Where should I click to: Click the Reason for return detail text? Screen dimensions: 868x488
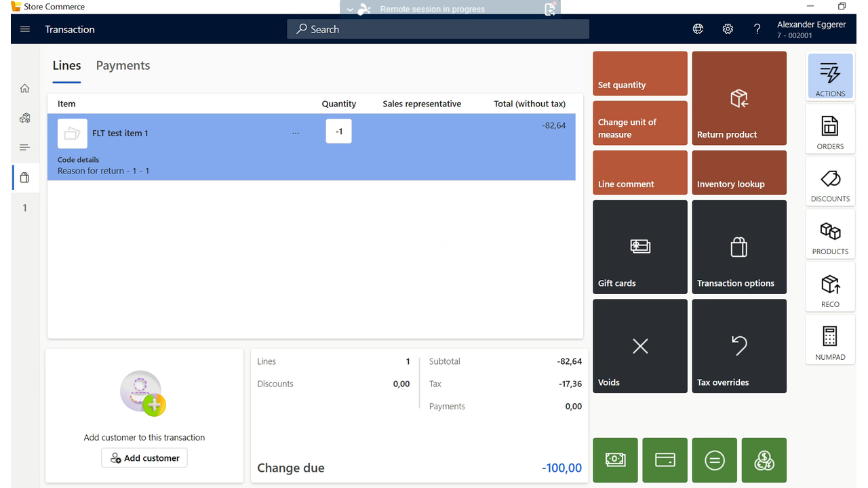[x=103, y=171]
